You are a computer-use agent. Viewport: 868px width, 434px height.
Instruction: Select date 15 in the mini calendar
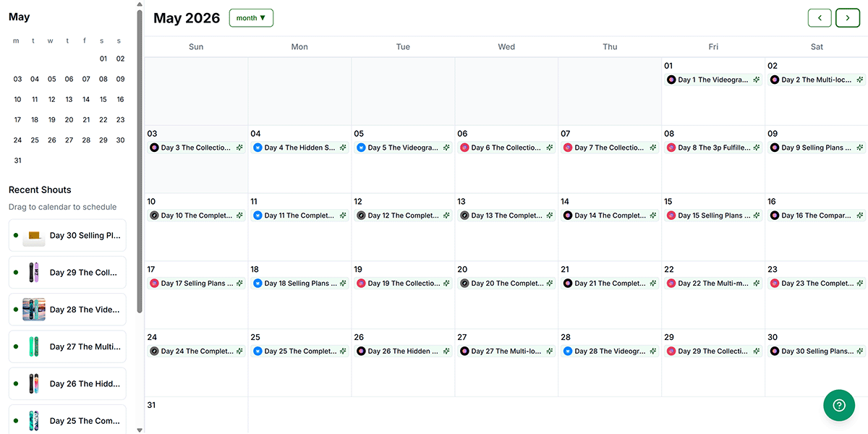(x=103, y=100)
